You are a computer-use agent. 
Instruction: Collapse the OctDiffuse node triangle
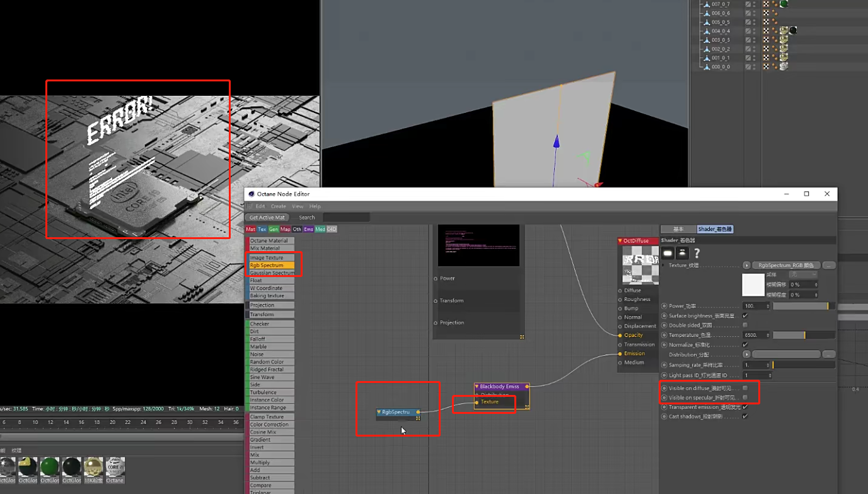pyautogui.click(x=620, y=240)
